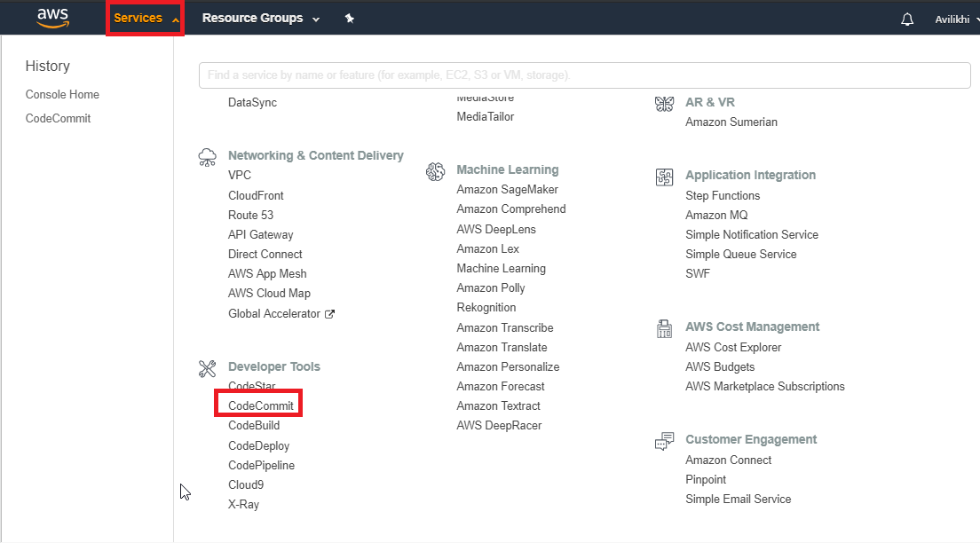Open the notifications bell
This screenshot has width=980, height=543.
click(x=906, y=18)
